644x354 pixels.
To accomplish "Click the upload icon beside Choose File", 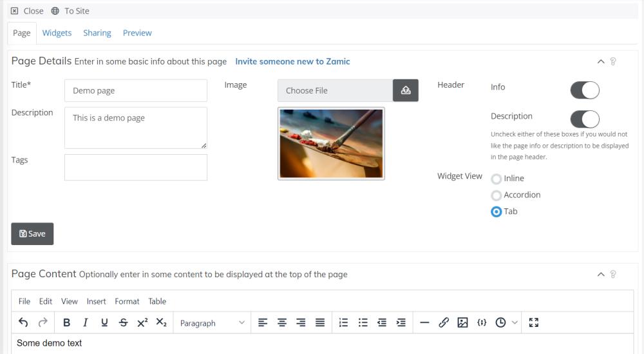I will [406, 90].
